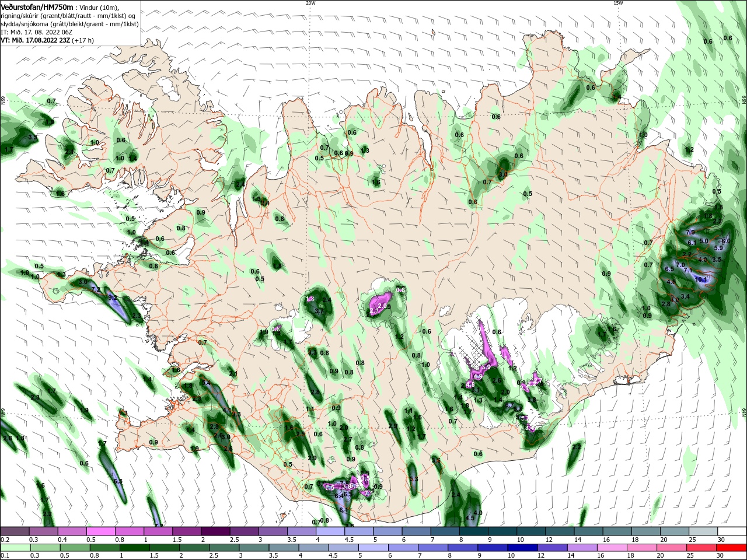Click the 'rigning/skúrir' legend description line
This screenshot has height=560, width=747.
[68, 15]
